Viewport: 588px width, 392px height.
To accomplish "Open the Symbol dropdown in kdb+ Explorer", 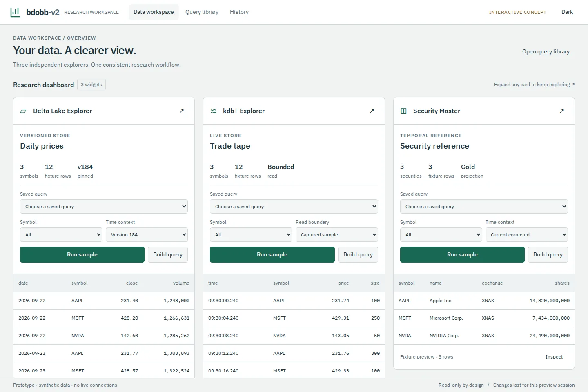I will (x=251, y=235).
